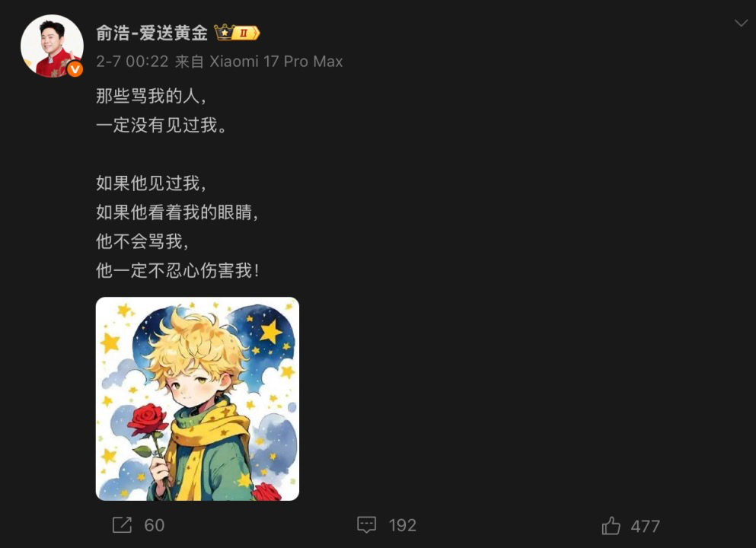The width and height of the screenshot is (756, 548).
Task: Click the crown membership badge
Action: 224,33
